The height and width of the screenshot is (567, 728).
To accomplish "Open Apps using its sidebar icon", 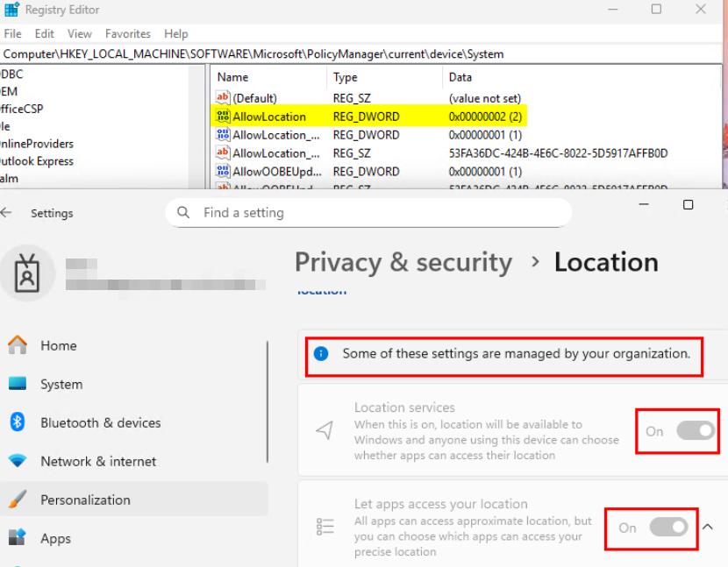I will 18,538.
